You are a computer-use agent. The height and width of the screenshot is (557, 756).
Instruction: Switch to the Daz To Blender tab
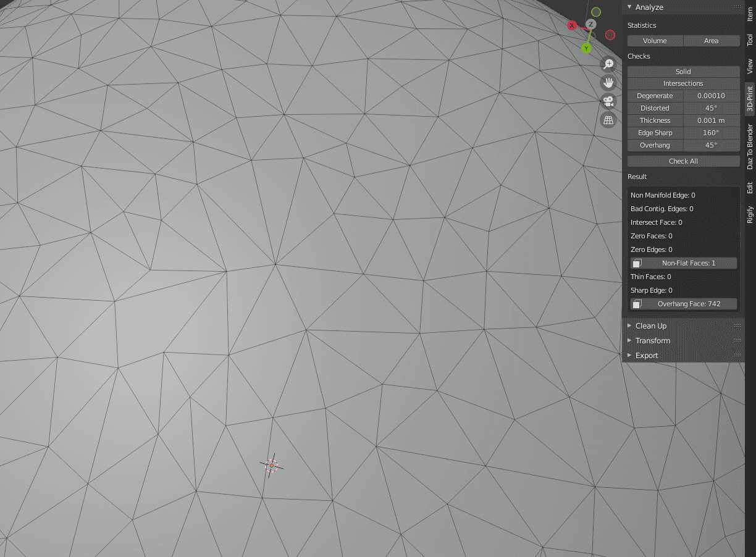click(x=749, y=148)
